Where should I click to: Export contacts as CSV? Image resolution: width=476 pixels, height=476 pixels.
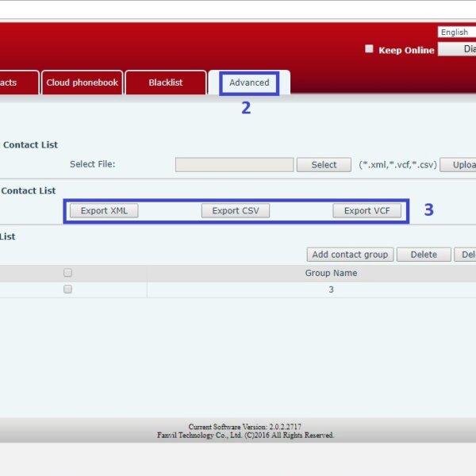click(x=236, y=211)
